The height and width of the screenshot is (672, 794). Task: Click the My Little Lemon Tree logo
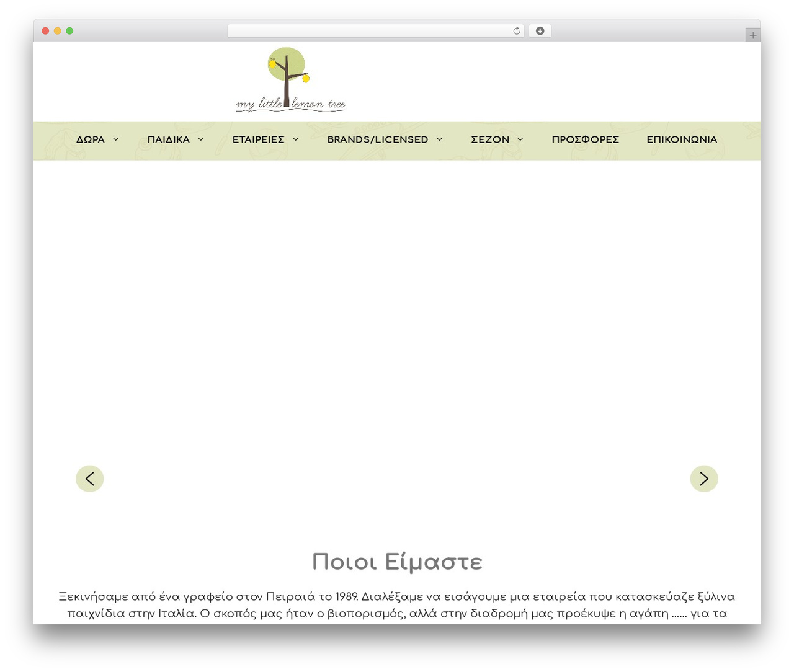click(290, 80)
